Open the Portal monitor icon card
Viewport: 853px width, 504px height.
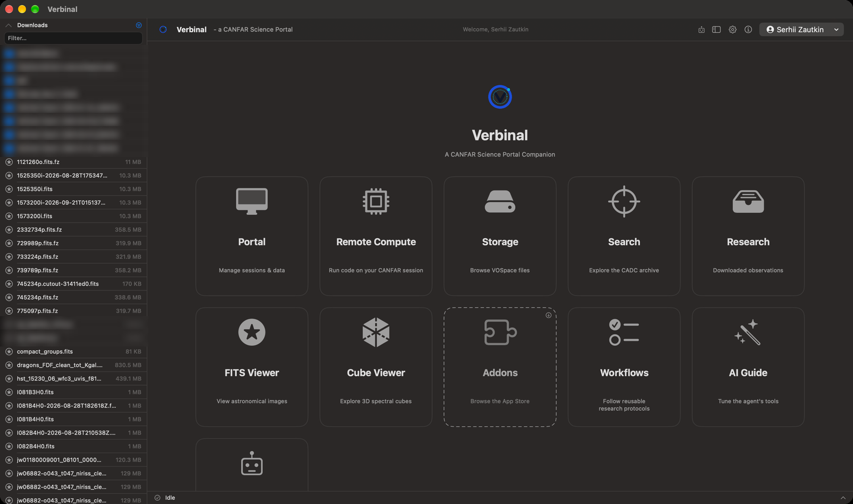coord(252,236)
